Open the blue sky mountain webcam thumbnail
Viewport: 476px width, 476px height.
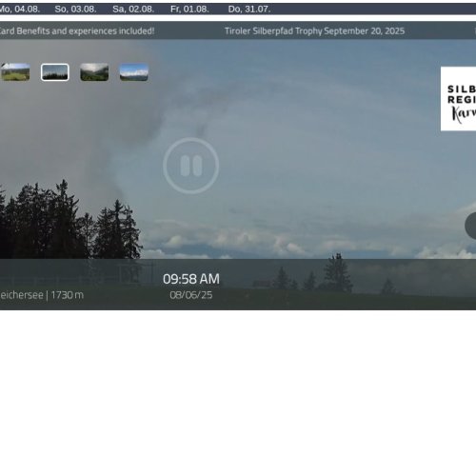[134, 72]
